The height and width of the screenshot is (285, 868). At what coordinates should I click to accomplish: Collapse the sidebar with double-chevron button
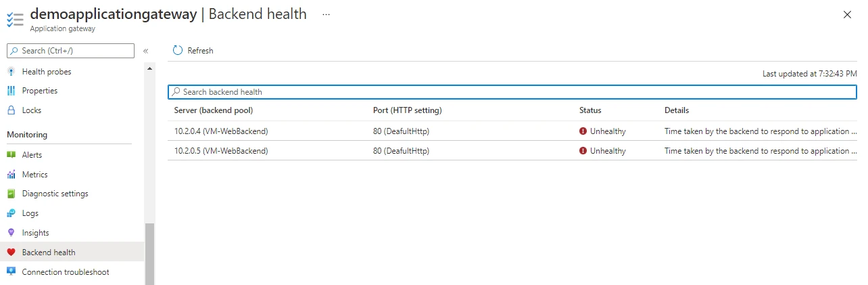point(145,51)
